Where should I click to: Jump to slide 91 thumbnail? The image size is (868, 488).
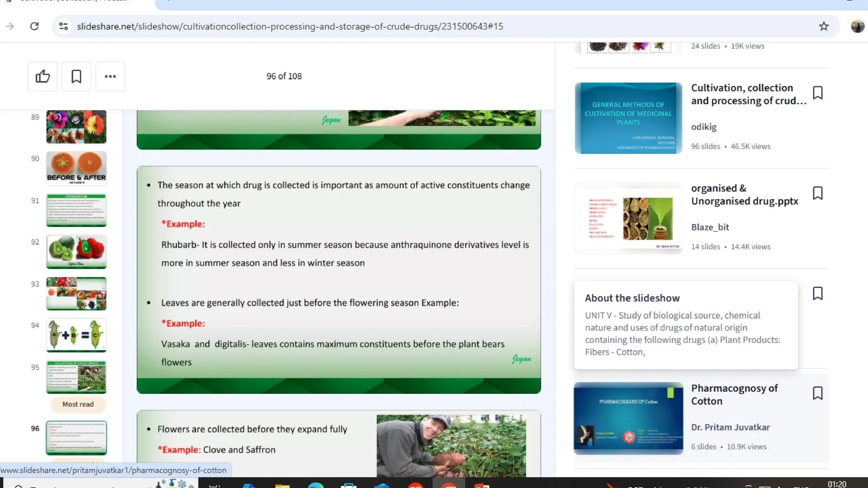click(x=76, y=210)
